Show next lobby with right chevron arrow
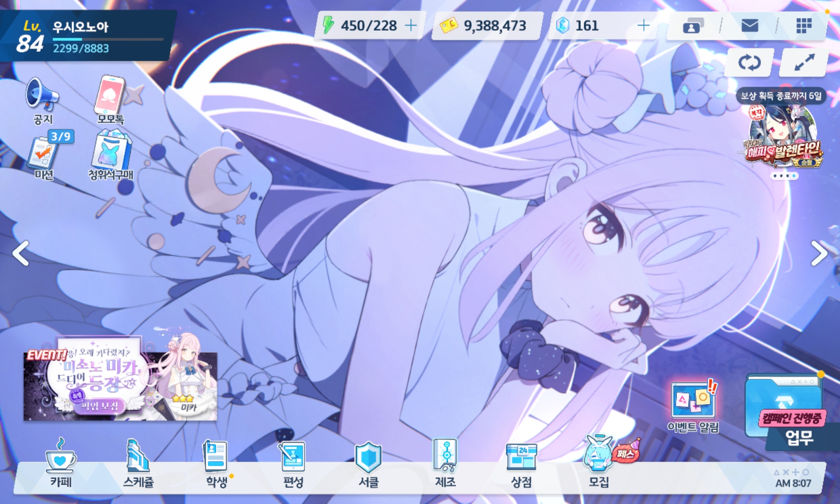840x504 pixels. pyautogui.click(x=818, y=253)
